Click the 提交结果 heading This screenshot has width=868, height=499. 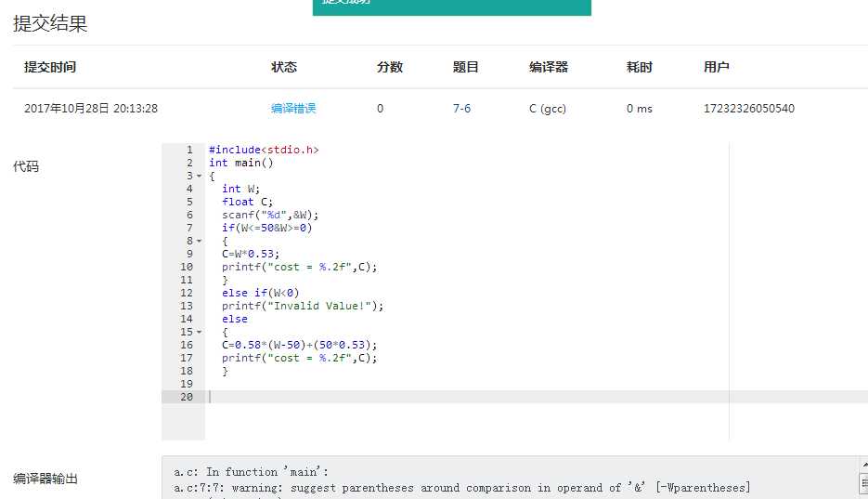coord(50,23)
